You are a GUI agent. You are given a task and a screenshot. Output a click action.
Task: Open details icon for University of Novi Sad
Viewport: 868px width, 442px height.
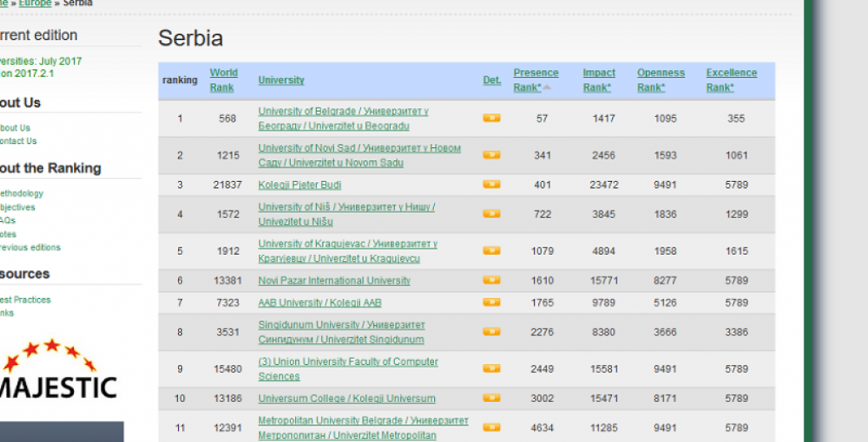pyautogui.click(x=491, y=155)
